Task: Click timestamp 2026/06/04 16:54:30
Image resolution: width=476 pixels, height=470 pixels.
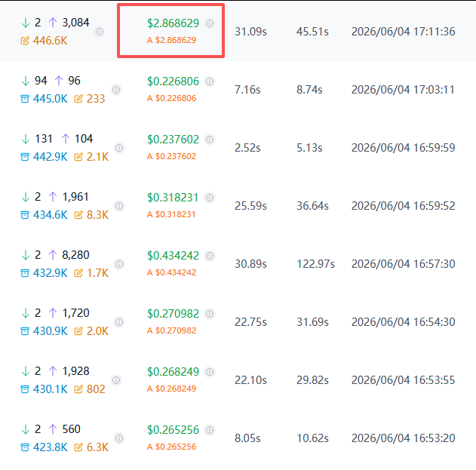Action: point(403,322)
